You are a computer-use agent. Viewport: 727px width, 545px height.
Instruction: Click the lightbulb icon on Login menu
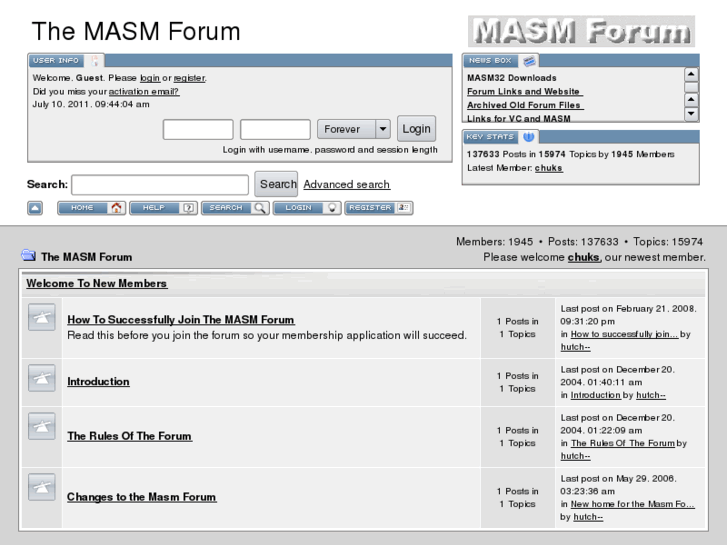(332, 208)
